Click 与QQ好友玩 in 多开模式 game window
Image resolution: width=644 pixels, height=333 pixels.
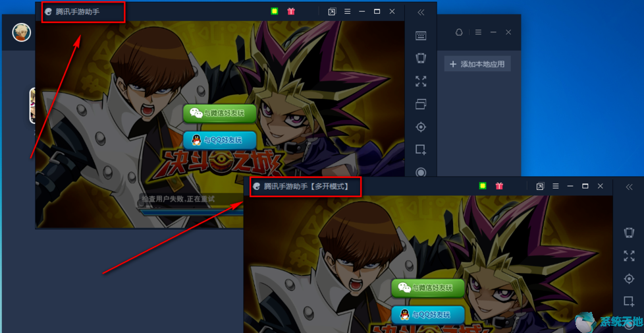[x=428, y=315]
